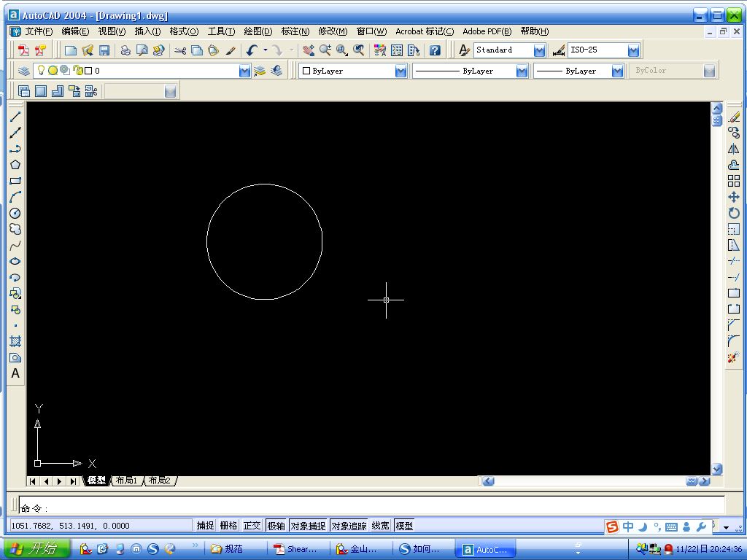Select the Move modify tool

tap(734, 197)
